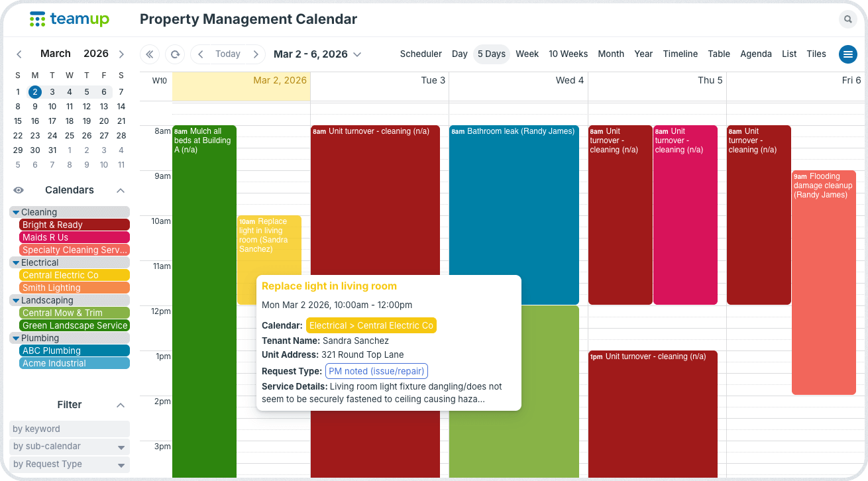Go to previous date range arrow
Viewport: 868px width, 481px height.
(201, 54)
